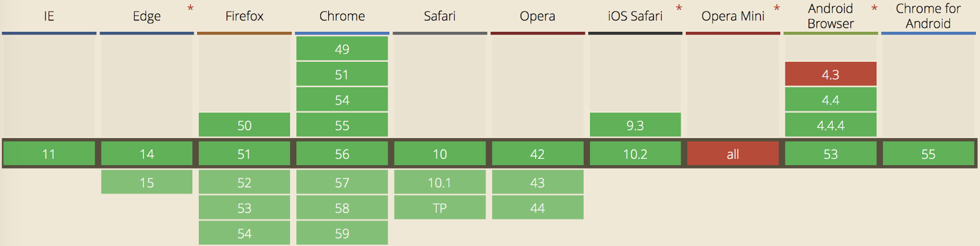Screen dimensions: 980x246
Task: Select the Firefox 50 version cell
Action: click(x=244, y=125)
